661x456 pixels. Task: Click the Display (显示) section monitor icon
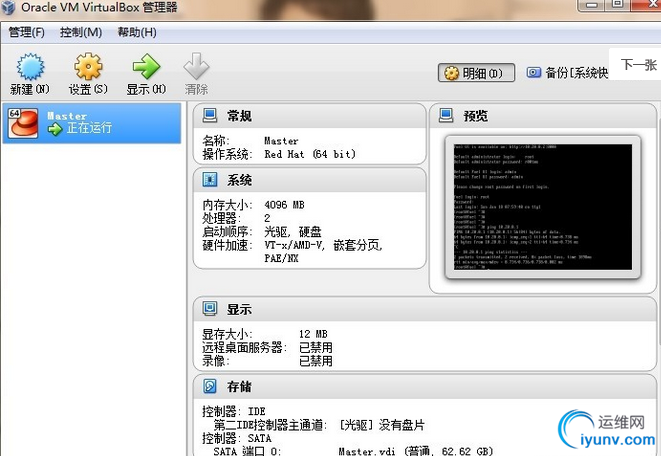click(210, 308)
